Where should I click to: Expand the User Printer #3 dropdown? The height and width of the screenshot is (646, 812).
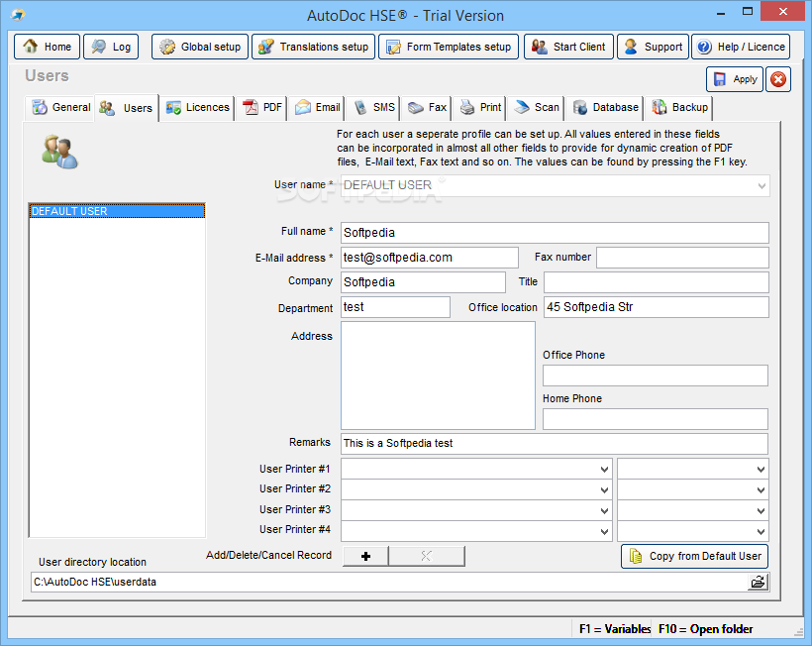pyautogui.click(x=604, y=511)
